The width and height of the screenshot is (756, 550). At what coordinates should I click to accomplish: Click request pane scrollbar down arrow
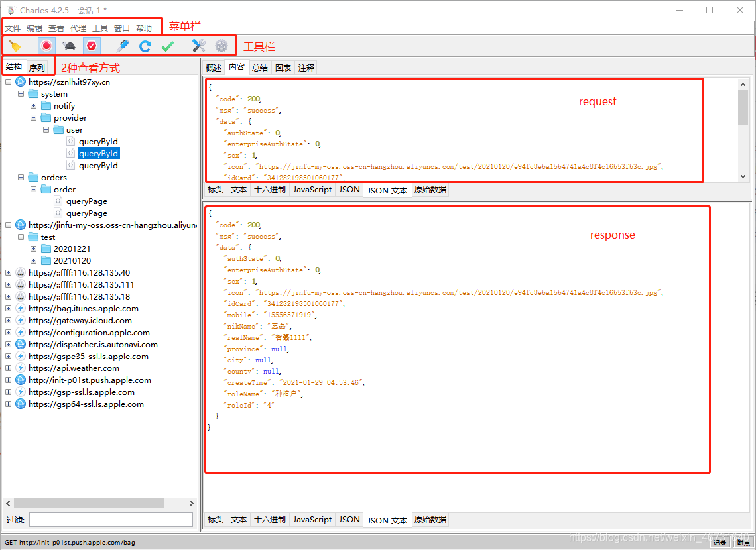click(743, 176)
